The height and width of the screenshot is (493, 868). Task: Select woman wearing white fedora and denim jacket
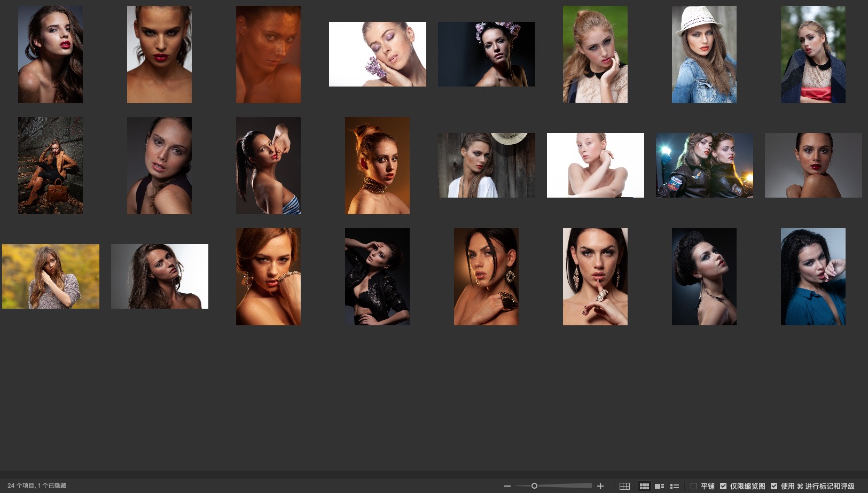tap(704, 54)
